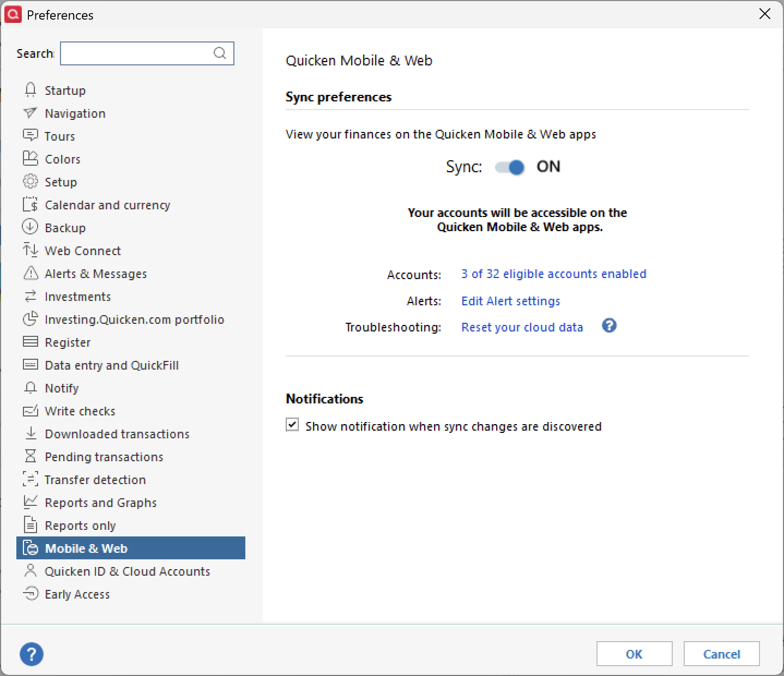Open the Web Connect preferences

coord(83,251)
